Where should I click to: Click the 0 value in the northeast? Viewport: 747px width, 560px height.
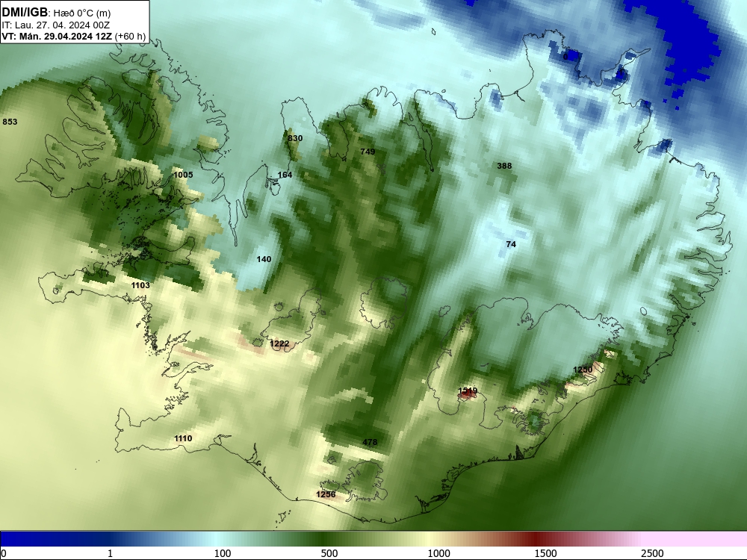[565, 57]
